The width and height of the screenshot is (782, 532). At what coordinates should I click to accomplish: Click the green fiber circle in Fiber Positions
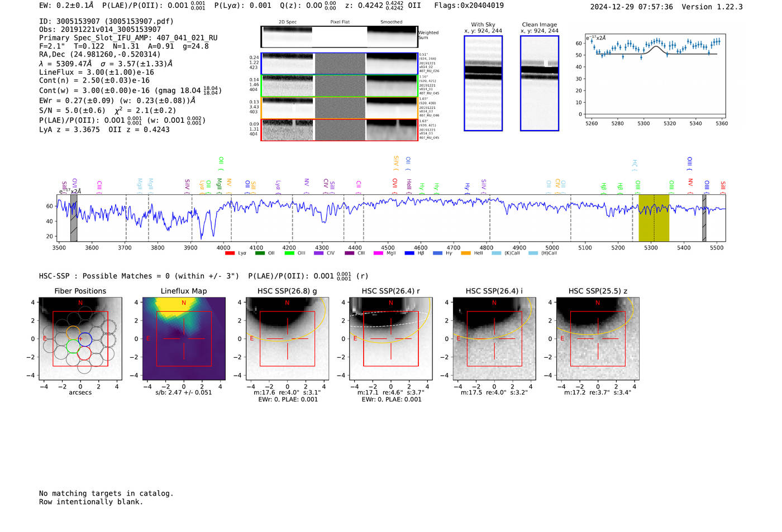73,346
